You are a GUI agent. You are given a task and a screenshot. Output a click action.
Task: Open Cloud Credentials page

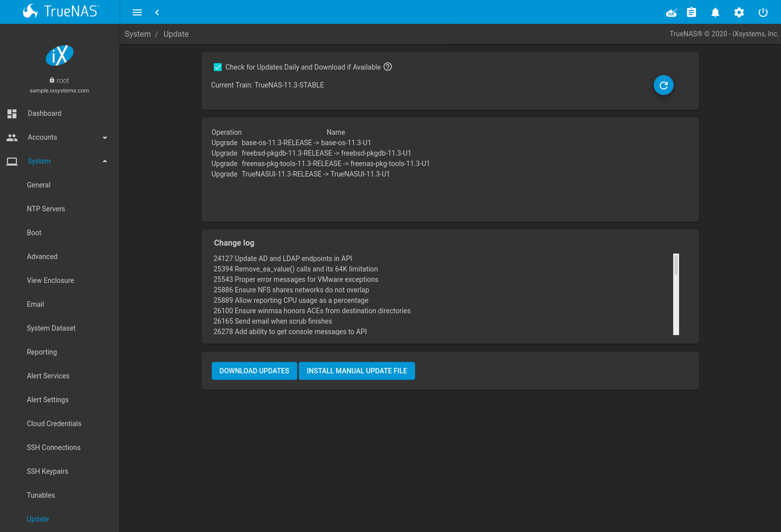(x=54, y=424)
